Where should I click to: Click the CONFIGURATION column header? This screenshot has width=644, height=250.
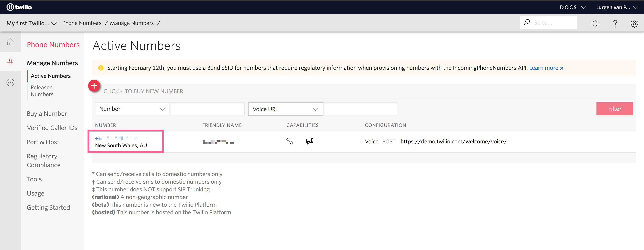(x=385, y=125)
